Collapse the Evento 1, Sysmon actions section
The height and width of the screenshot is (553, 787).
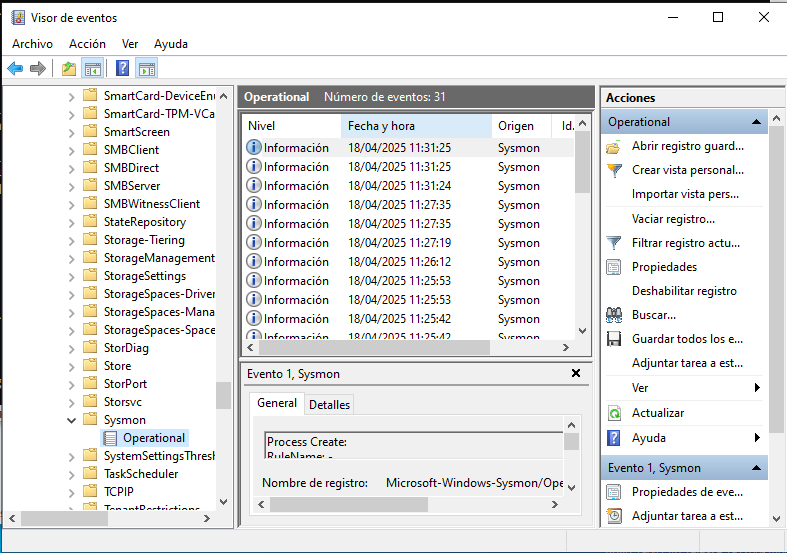[756, 468]
